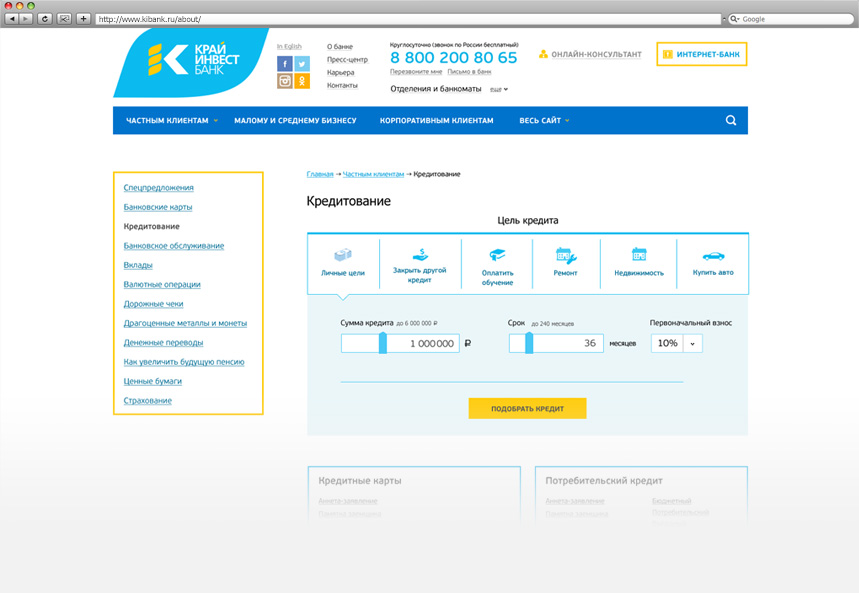The width and height of the screenshot is (859, 593).
Task: Click the browser forward arrow
Action: click(x=26, y=19)
